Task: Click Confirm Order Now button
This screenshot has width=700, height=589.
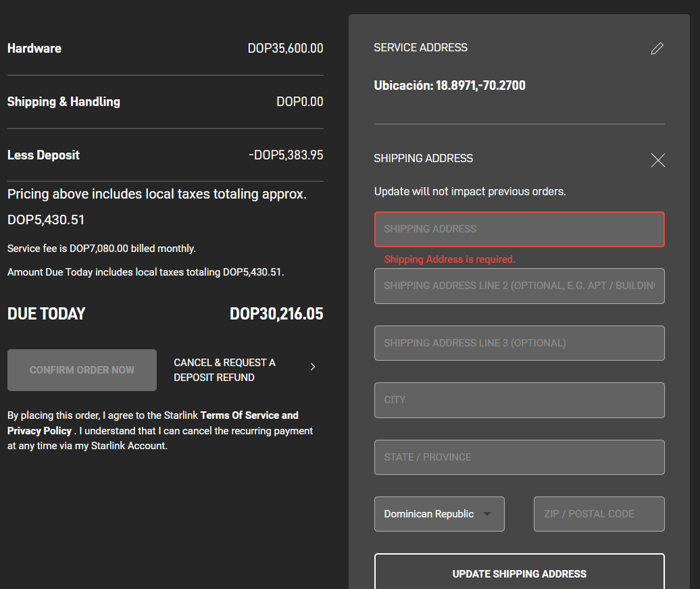Action: pos(82,370)
